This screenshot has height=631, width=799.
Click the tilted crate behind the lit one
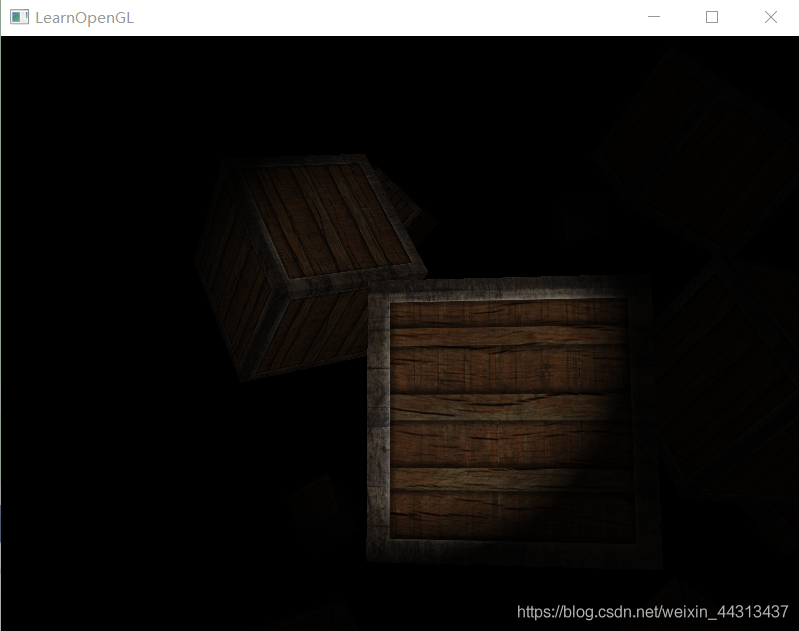tap(311, 266)
